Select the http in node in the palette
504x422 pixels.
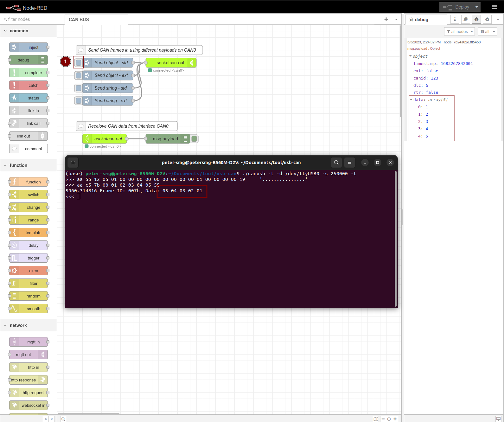coord(29,367)
